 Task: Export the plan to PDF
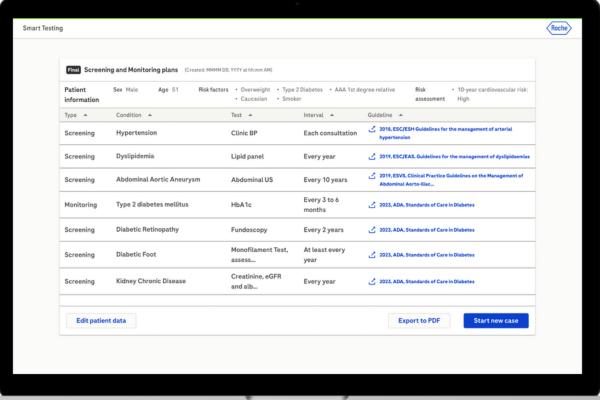pos(419,321)
